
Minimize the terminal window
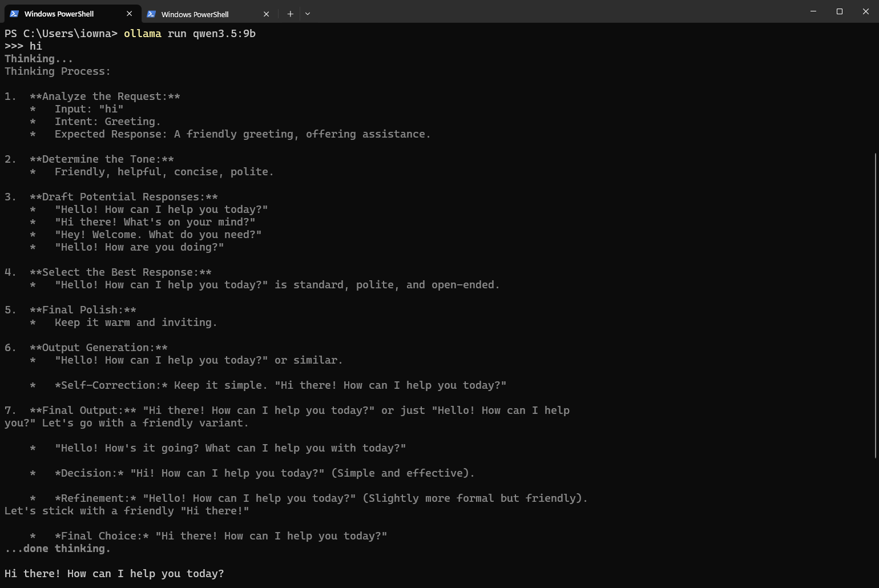pos(813,11)
